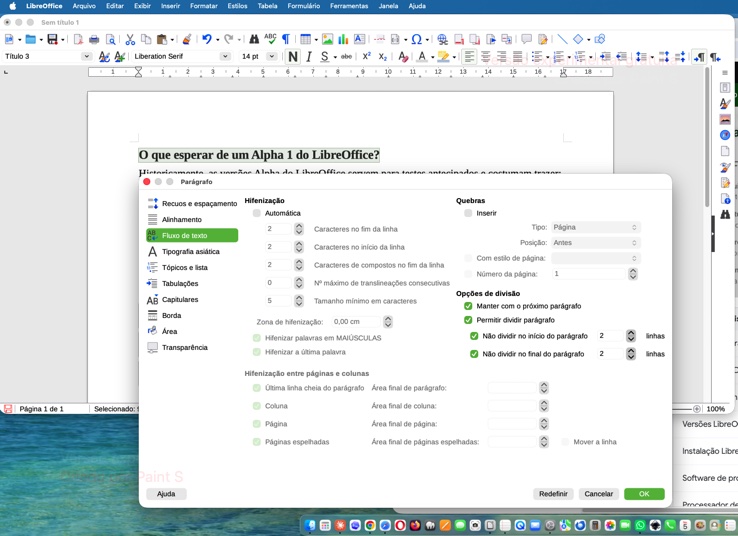Screen dimensions: 738x536
Task: Expand the Insert table dropdown arrow
Action: (316, 40)
